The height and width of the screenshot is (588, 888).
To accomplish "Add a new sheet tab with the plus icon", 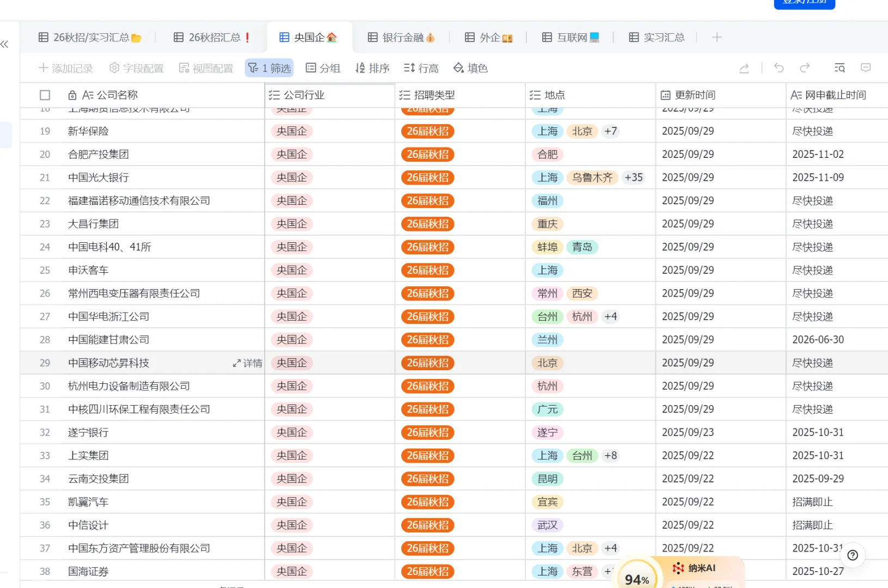I will (716, 37).
